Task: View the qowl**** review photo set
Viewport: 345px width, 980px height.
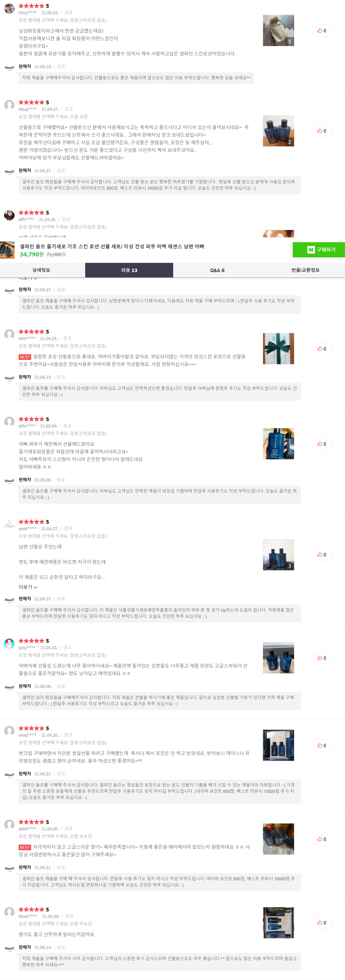Action: click(x=279, y=555)
